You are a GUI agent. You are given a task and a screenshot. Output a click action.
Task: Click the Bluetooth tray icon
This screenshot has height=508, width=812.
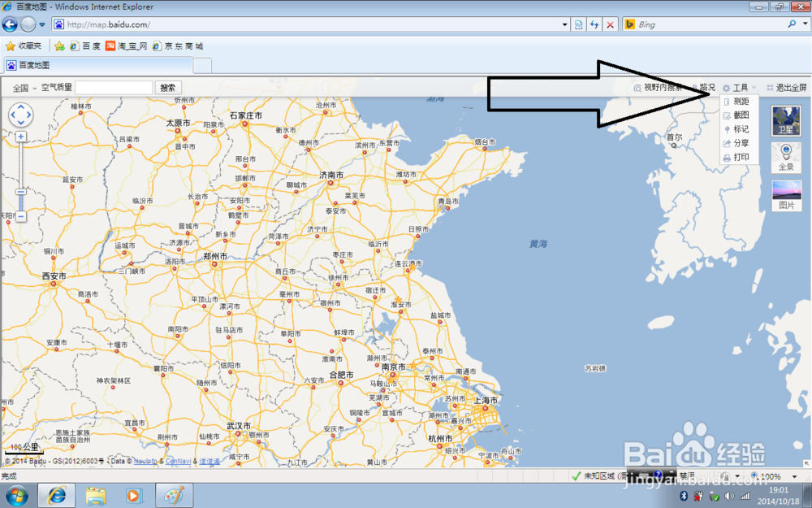(x=683, y=496)
